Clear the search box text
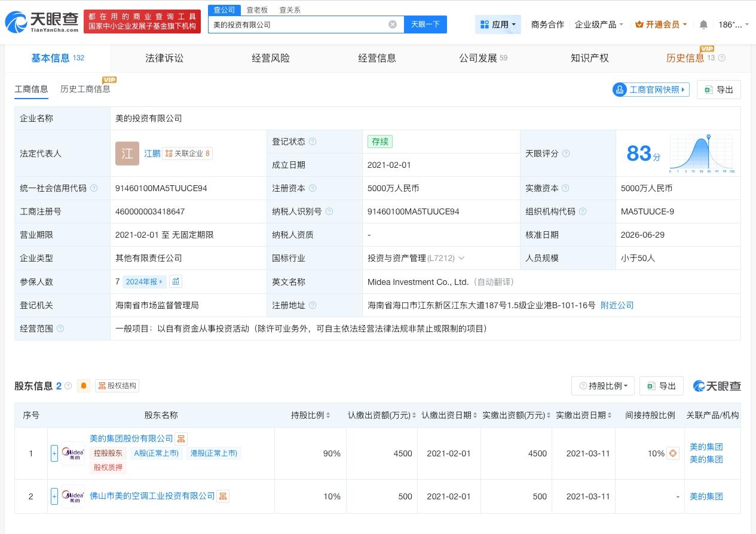756x534 pixels. pyautogui.click(x=393, y=24)
